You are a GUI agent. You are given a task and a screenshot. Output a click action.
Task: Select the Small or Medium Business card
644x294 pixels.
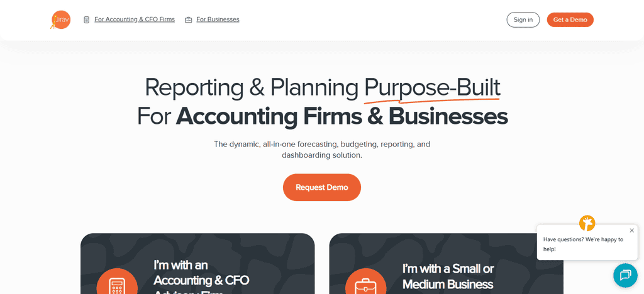[447, 264]
